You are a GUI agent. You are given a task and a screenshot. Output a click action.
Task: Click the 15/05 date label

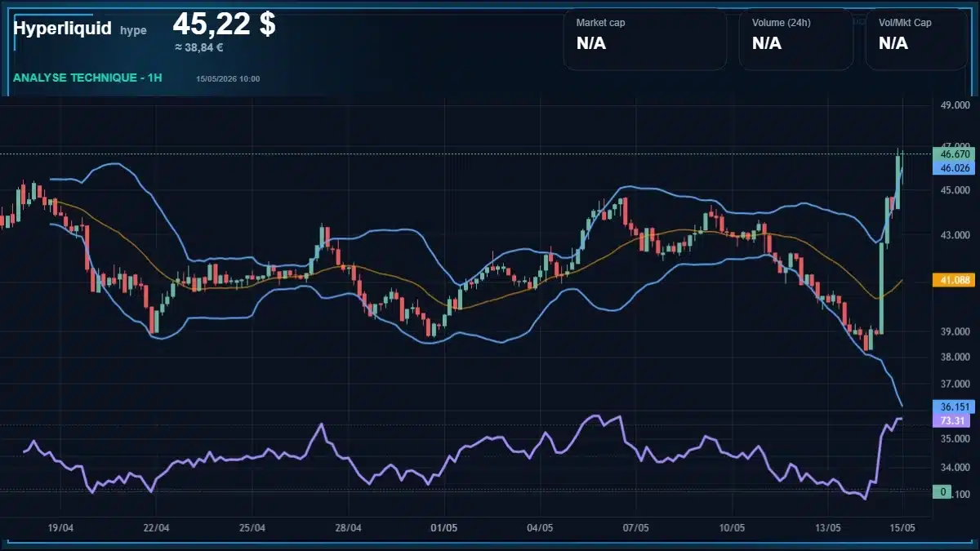coord(902,528)
